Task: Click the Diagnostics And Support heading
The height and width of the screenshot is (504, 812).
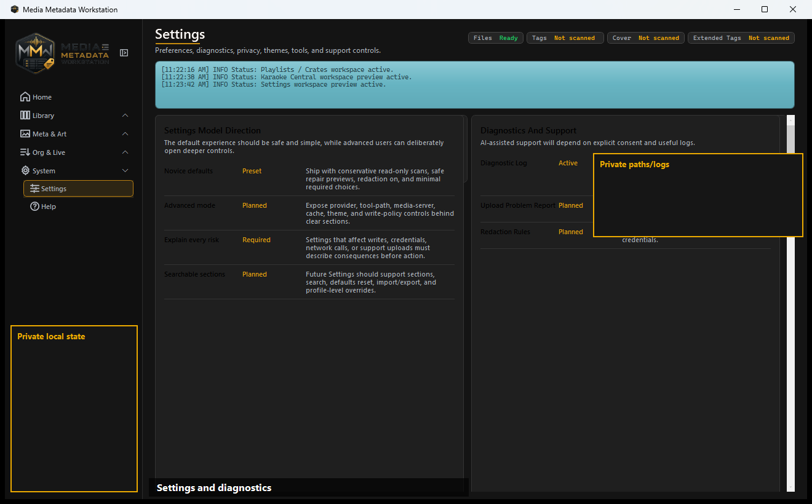Action: (528, 130)
